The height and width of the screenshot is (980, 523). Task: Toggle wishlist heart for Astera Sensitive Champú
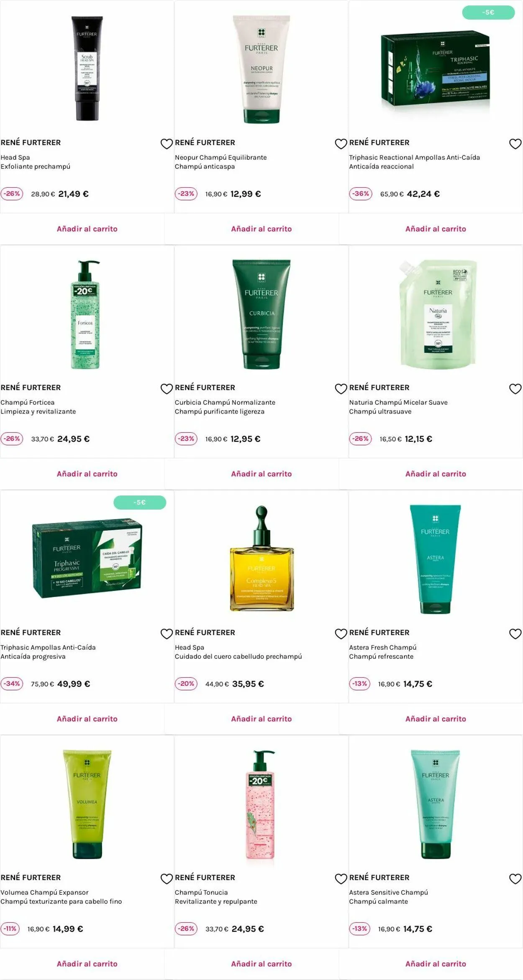(515, 879)
